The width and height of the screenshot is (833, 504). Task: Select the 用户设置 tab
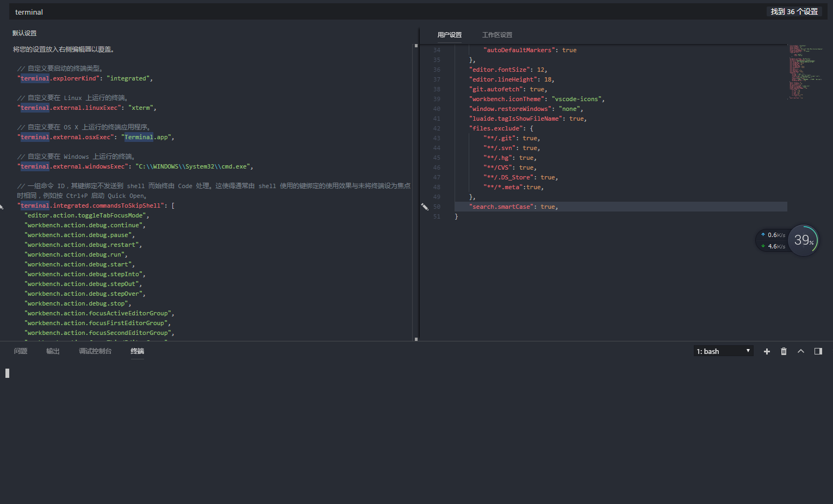tap(449, 34)
